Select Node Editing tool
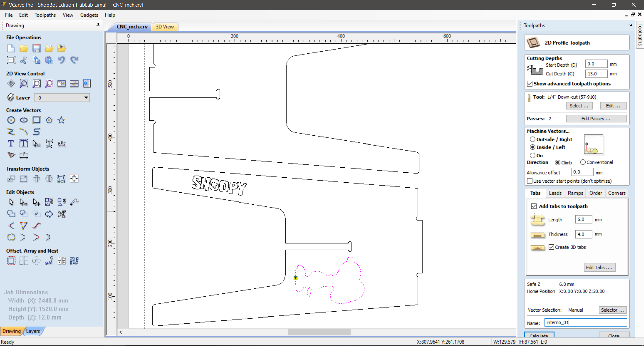This screenshot has height=346, width=644. 23,202
